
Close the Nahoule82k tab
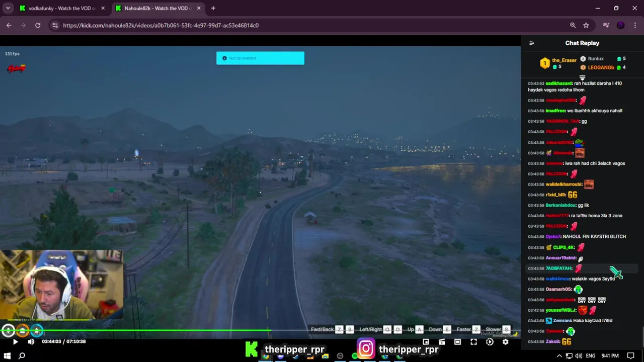click(x=199, y=8)
